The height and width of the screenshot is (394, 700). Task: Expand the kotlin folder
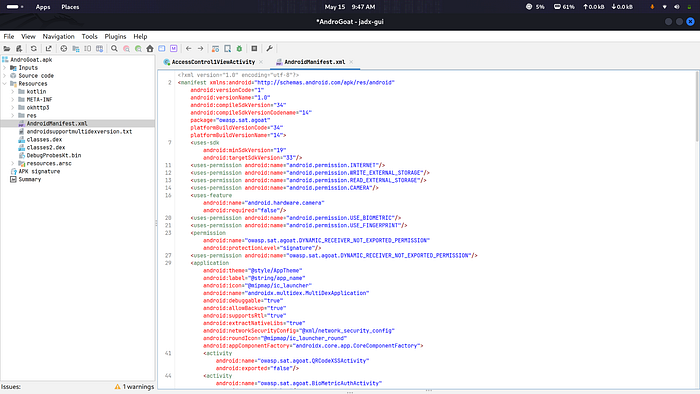click(13, 91)
